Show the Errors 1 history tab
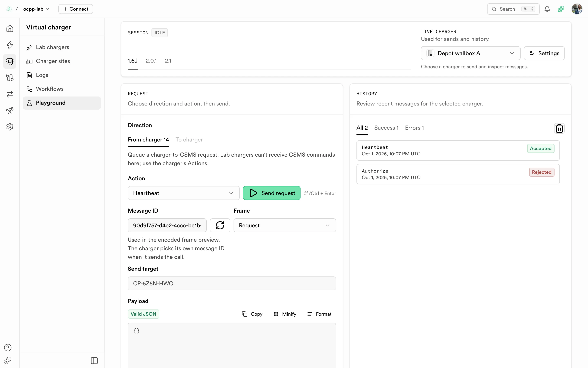 pyautogui.click(x=414, y=128)
